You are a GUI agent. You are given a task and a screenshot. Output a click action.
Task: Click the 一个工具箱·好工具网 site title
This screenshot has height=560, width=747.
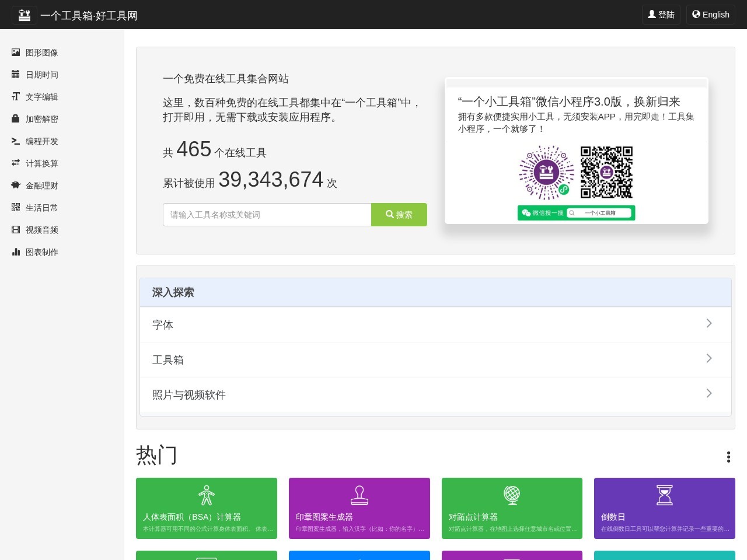pyautogui.click(x=89, y=16)
